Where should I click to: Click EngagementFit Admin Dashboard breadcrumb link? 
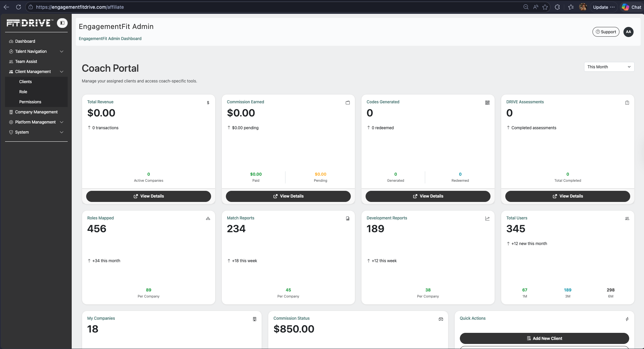[110, 39]
